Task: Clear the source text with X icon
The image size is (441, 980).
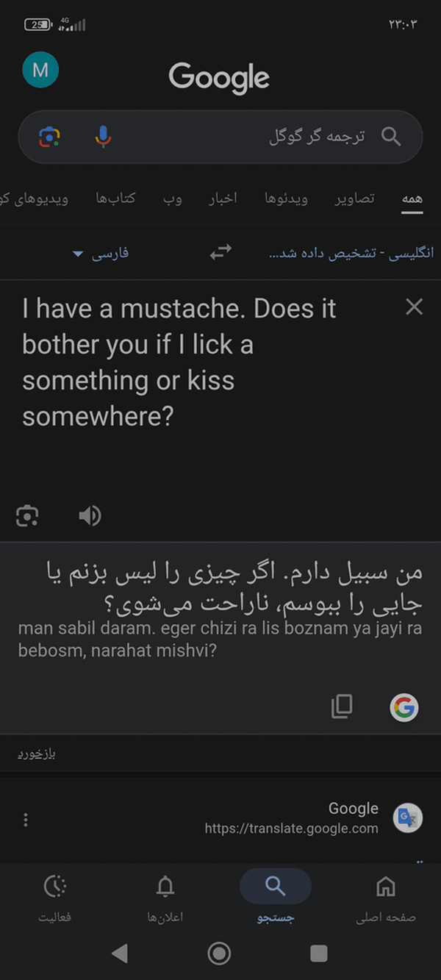Action: (415, 307)
